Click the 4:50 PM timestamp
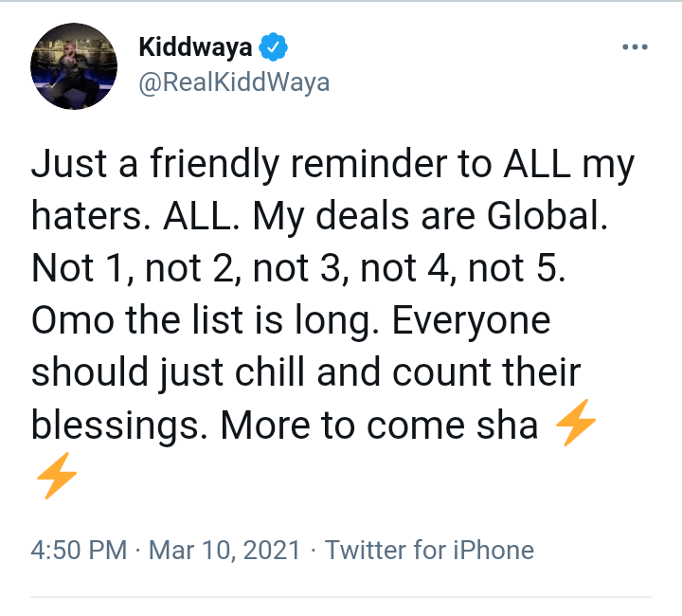Image resolution: width=682 pixels, height=616 pixels. [x=79, y=550]
